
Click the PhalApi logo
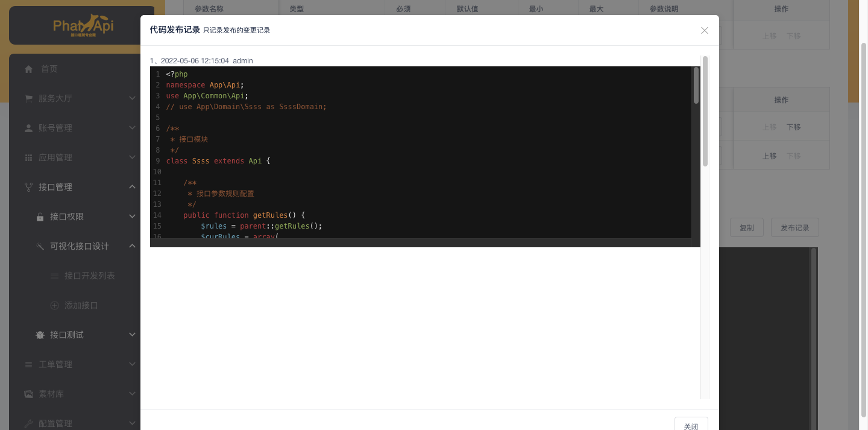click(83, 25)
